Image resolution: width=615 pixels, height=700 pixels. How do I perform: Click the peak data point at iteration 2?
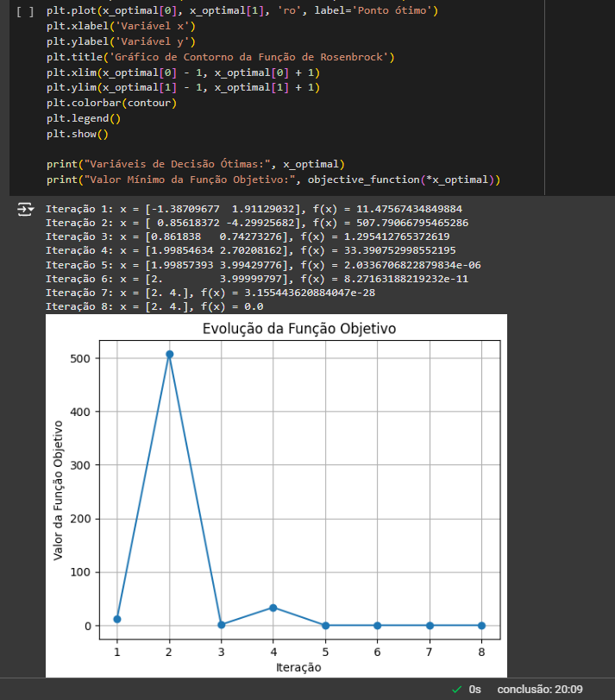click(169, 354)
